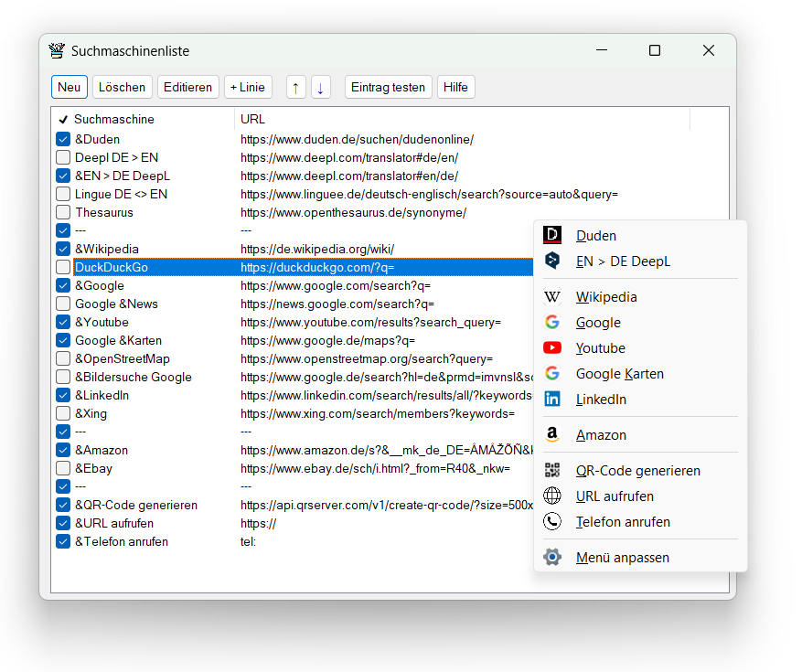This screenshot has width=802, height=672.
Task: Select the Amazon menu entry
Action: [640, 434]
